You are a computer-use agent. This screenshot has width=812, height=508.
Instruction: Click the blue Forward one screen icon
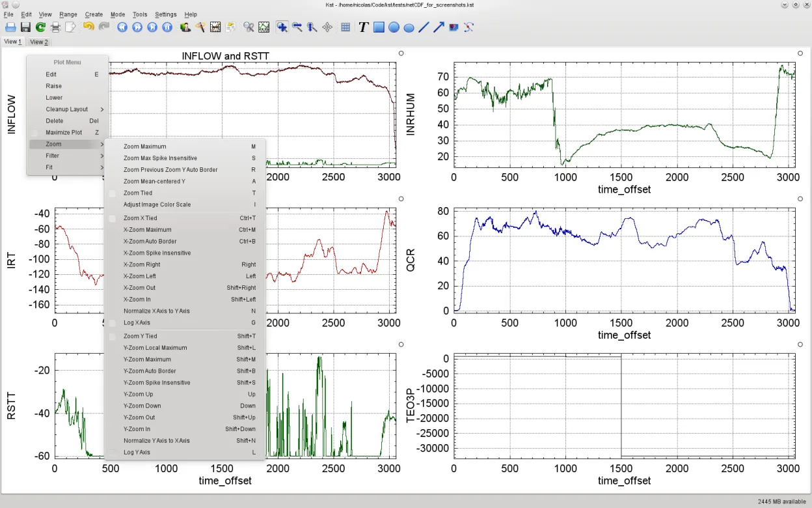tap(137, 27)
